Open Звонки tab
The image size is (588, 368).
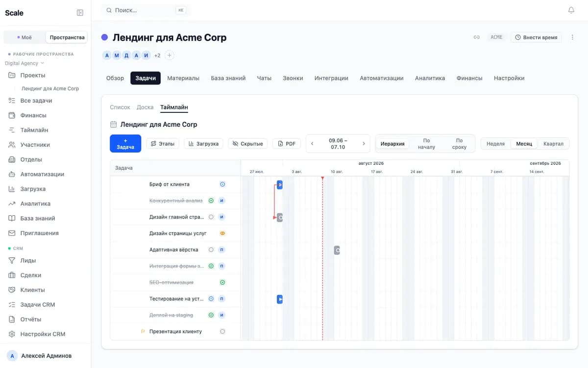click(x=293, y=78)
